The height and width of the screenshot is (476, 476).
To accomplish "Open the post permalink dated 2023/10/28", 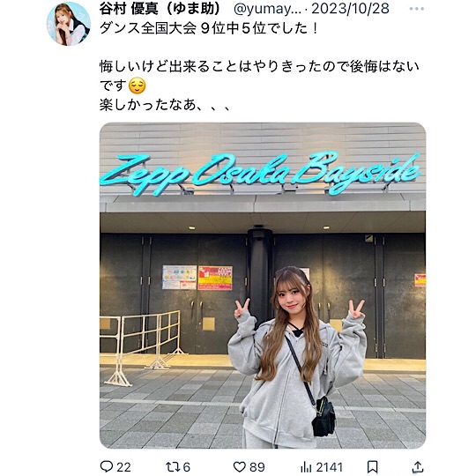I will 350,9.
